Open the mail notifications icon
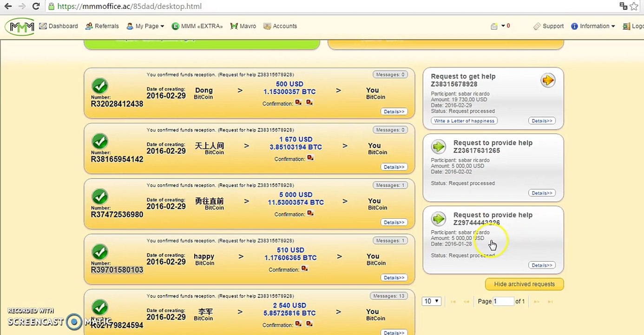 494,27
